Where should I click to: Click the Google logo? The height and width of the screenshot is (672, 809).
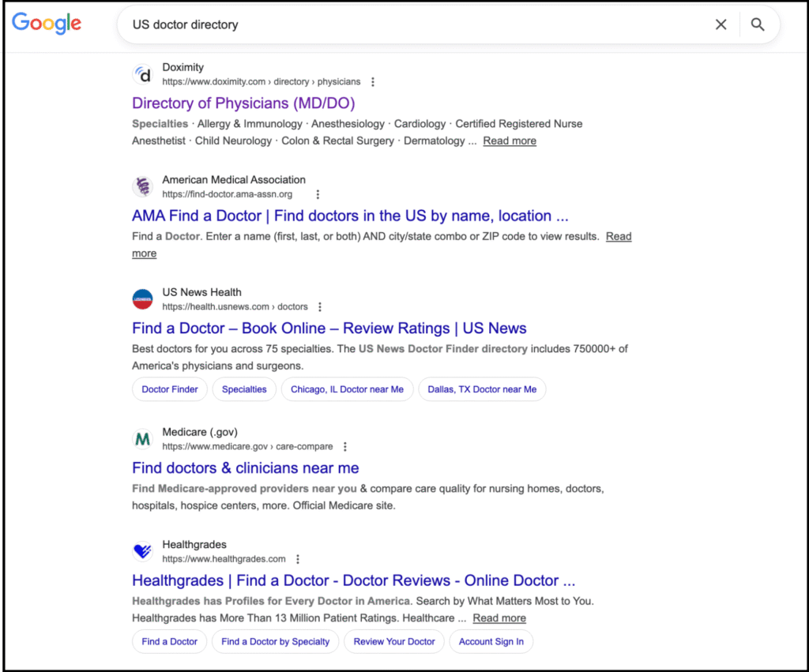click(46, 24)
